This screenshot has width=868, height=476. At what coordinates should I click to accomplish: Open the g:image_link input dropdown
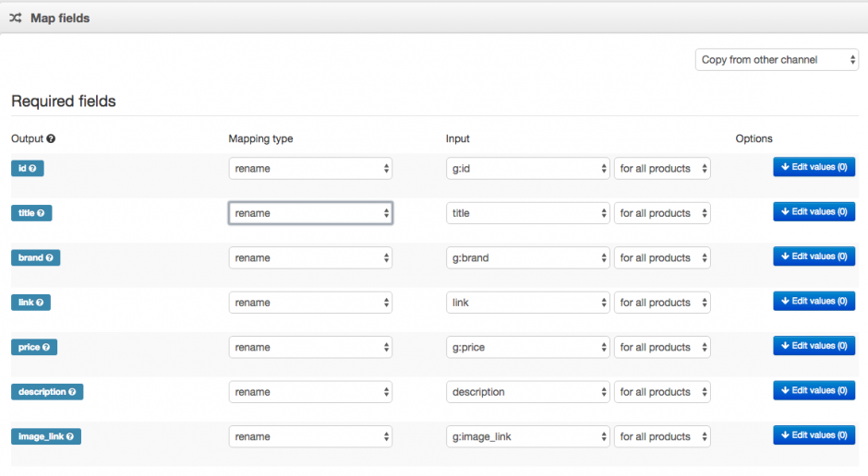click(x=527, y=436)
